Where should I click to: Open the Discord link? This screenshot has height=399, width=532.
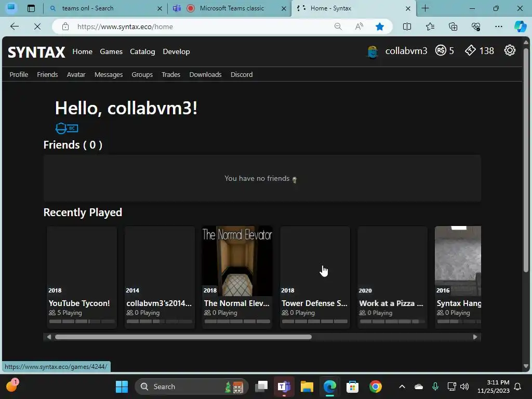coord(242,75)
